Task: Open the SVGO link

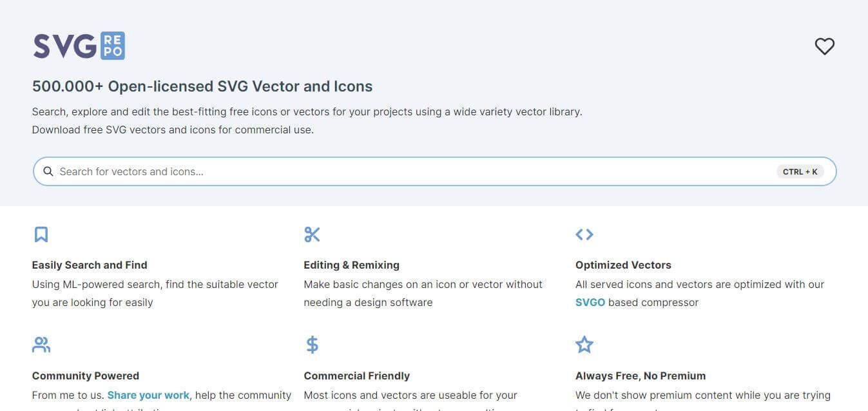Action: click(x=590, y=301)
